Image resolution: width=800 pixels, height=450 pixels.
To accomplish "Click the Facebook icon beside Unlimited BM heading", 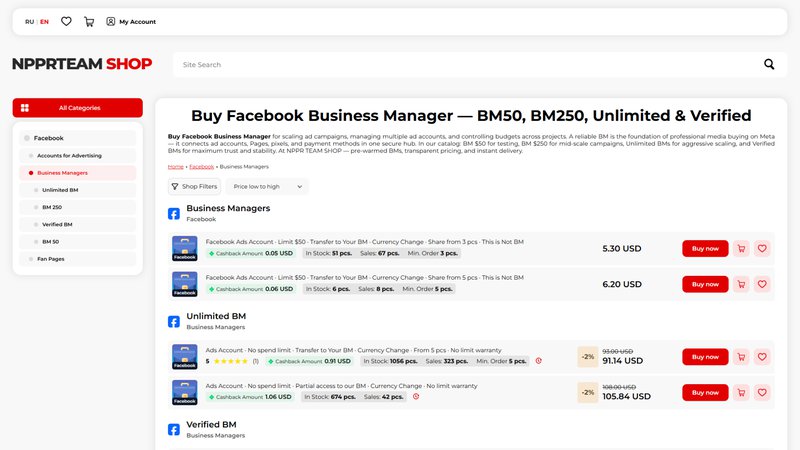I will coord(174,321).
